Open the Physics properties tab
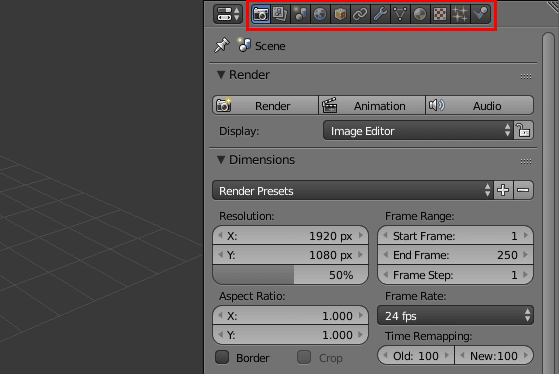 pos(481,14)
